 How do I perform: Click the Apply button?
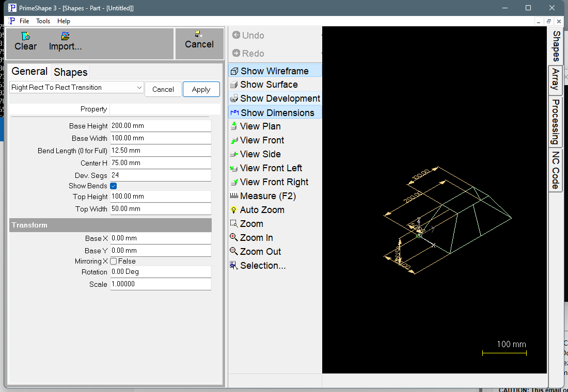pos(201,89)
